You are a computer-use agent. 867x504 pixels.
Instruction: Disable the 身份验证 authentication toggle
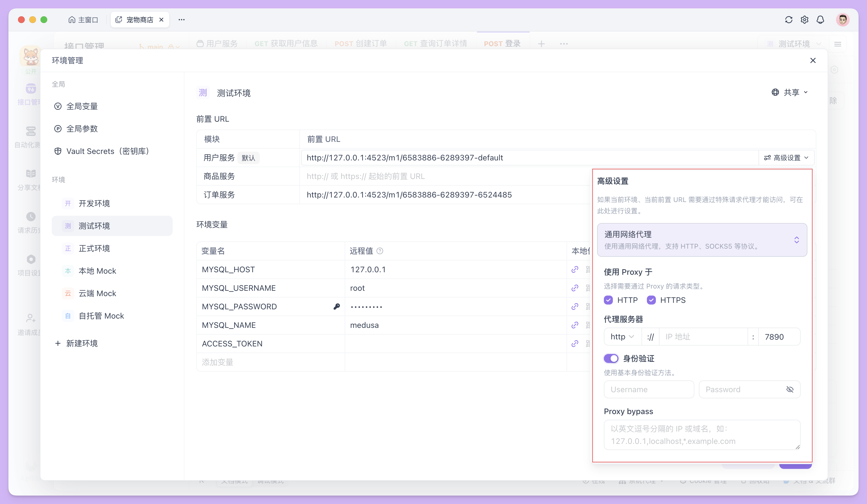coord(611,358)
